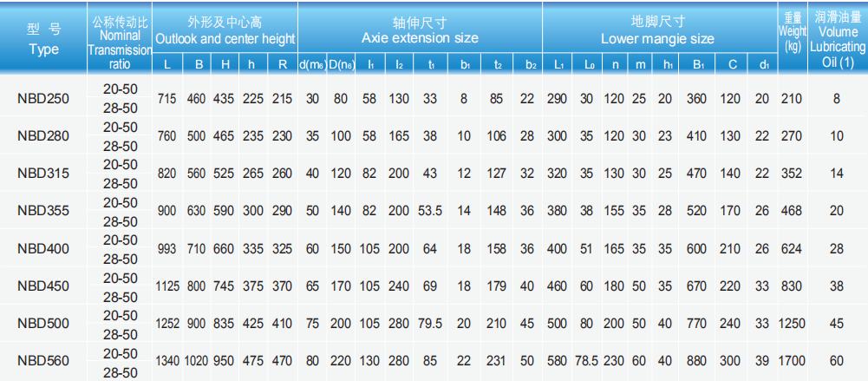Click the Volume Lubricating Oil header
Screen dimensions: 868x381
837,39
